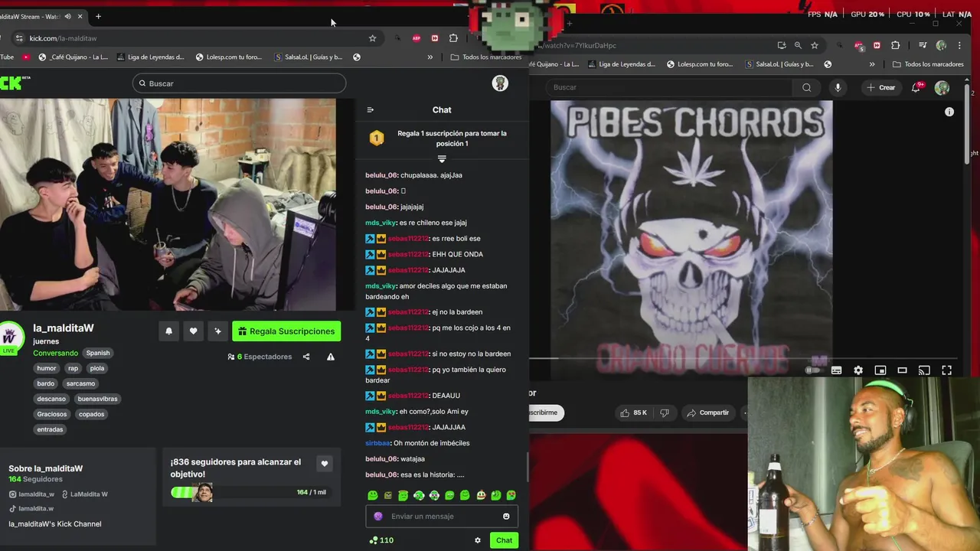Open a new tab in the Kick browser window
This screenshot has width=980, height=551.
pos(98,16)
